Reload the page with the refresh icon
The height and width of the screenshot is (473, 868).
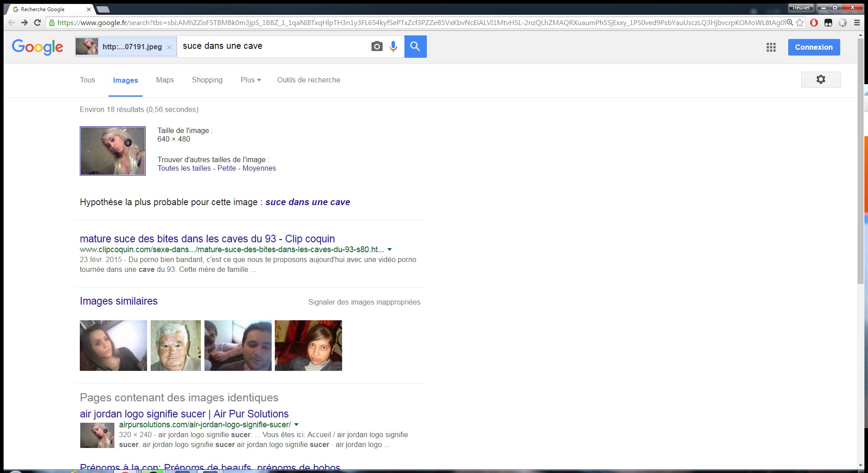[38, 23]
